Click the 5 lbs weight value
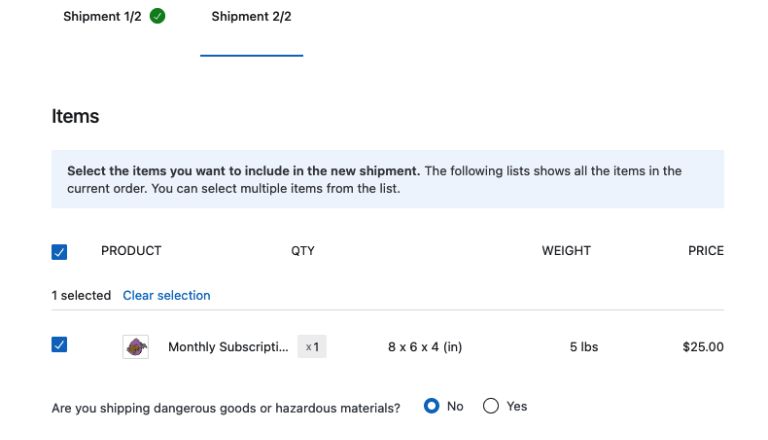This screenshot has height=440, width=768. pyautogui.click(x=583, y=347)
